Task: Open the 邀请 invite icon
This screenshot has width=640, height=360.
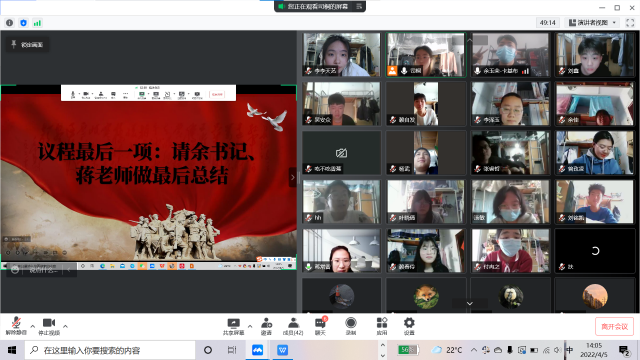Action: click(266, 326)
